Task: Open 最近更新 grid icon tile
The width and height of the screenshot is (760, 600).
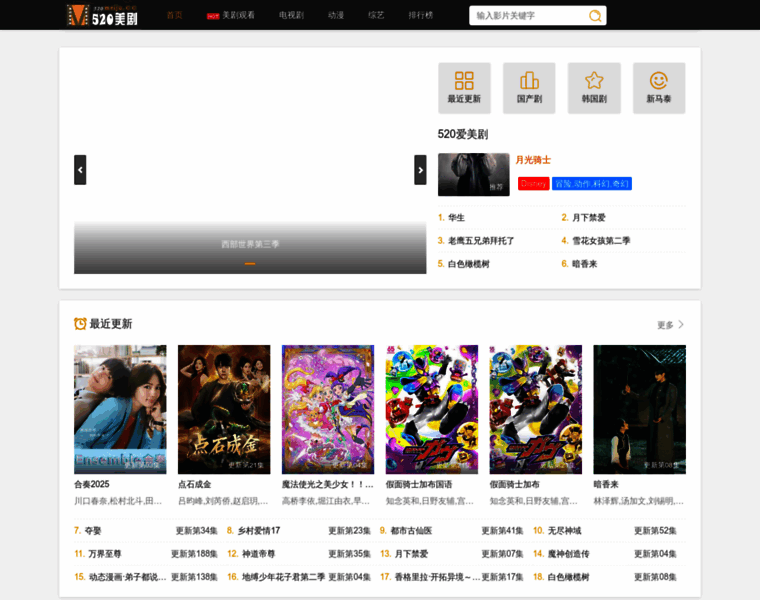Action: coord(464,87)
